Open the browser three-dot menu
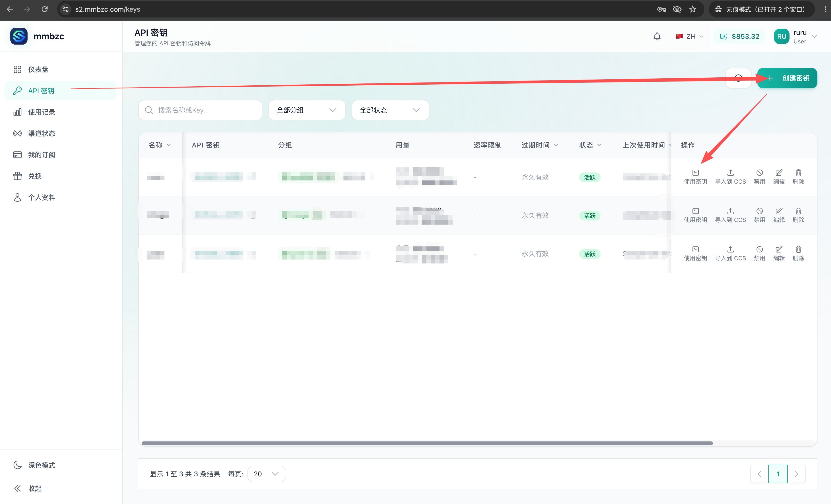The width and height of the screenshot is (831, 504). point(825,9)
